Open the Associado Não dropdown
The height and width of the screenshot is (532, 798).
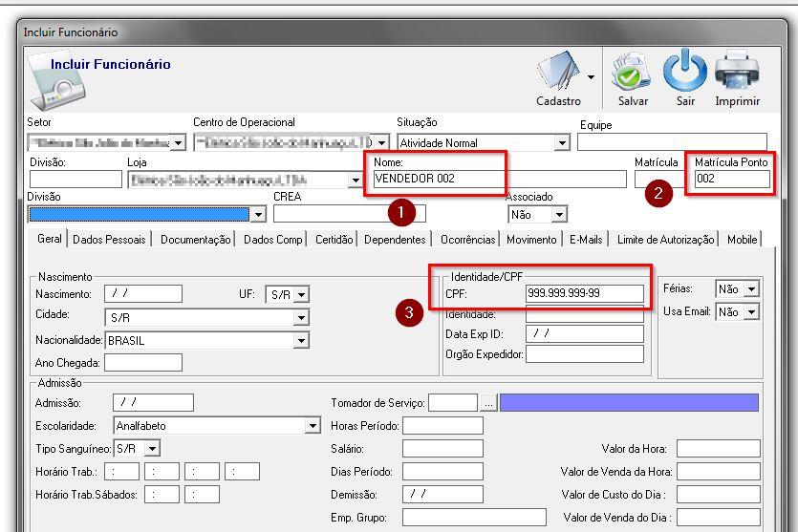559,215
